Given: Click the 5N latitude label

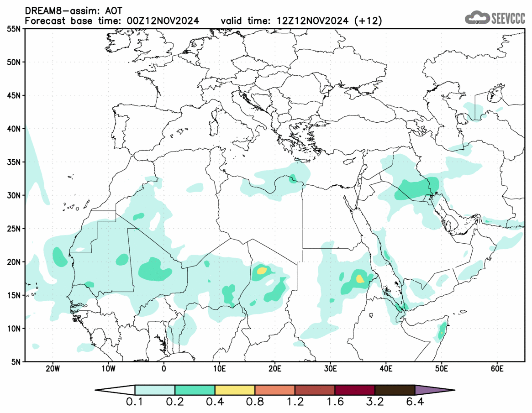Looking at the screenshot, I should [x=16, y=362].
